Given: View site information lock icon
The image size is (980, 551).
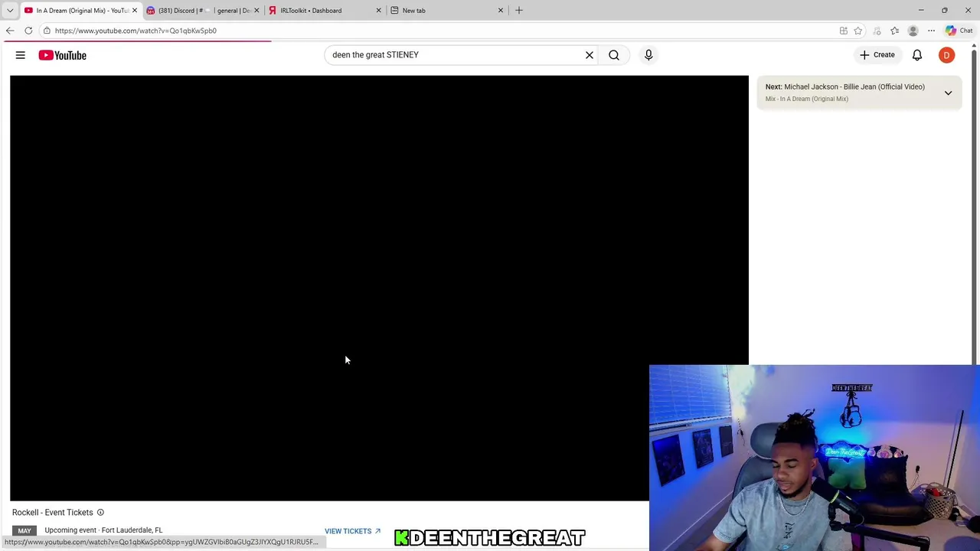Looking at the screenshot, I should pyautogui.click(x=47, y=31).
